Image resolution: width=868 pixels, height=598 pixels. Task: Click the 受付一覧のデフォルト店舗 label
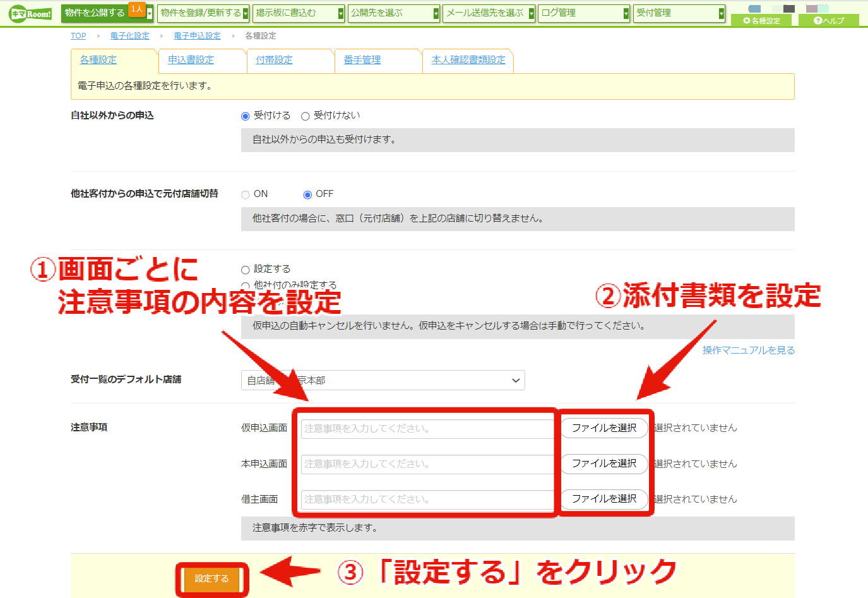pos(126,380)
